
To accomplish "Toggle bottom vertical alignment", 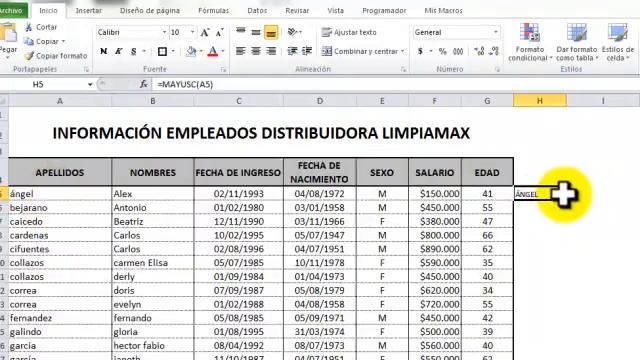I will (x=271, y=32).
